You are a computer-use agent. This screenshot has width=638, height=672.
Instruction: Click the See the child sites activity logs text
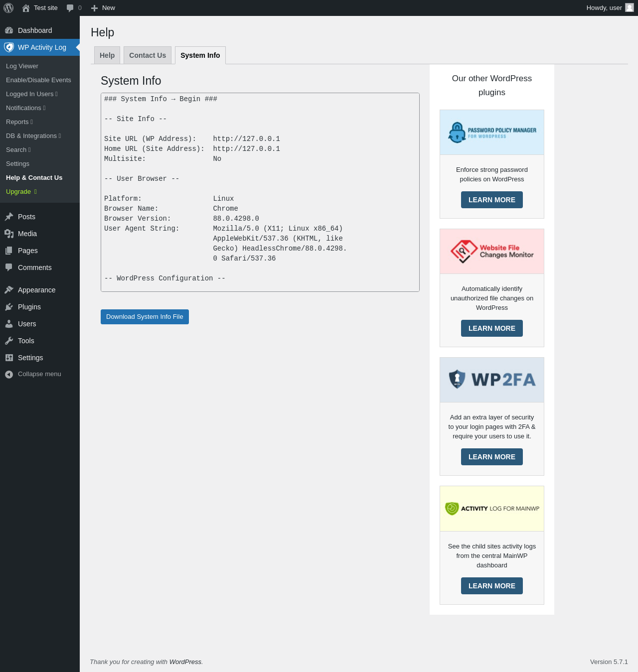[x=492, y=556]
